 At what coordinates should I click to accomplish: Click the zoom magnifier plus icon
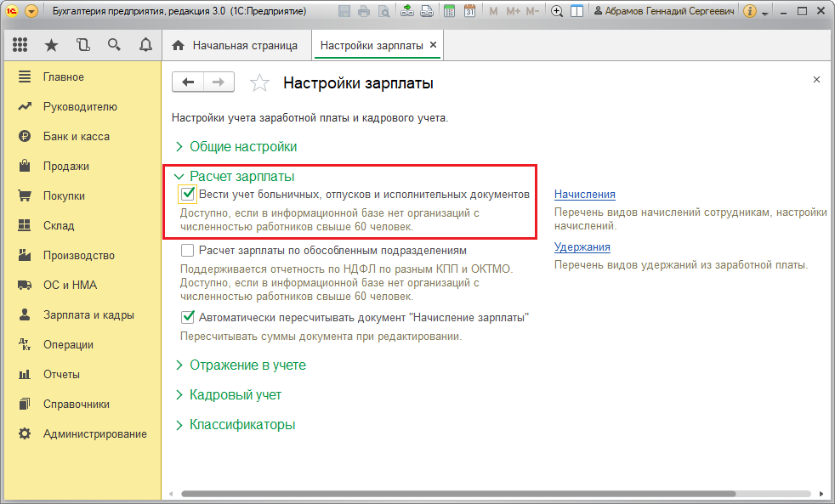(557, 11)
